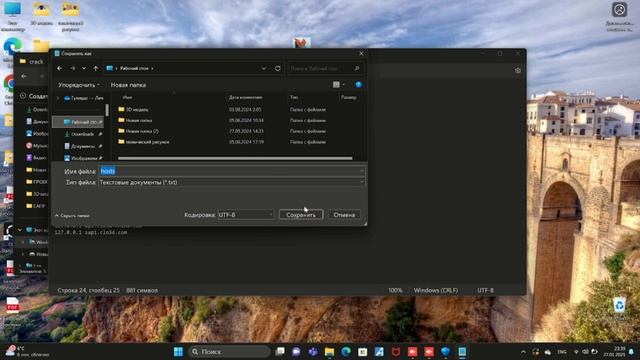The width and height of the screenshot is (640, 360).
Task: Select the Новая папка (2) folder
Action: coord(142,131)
